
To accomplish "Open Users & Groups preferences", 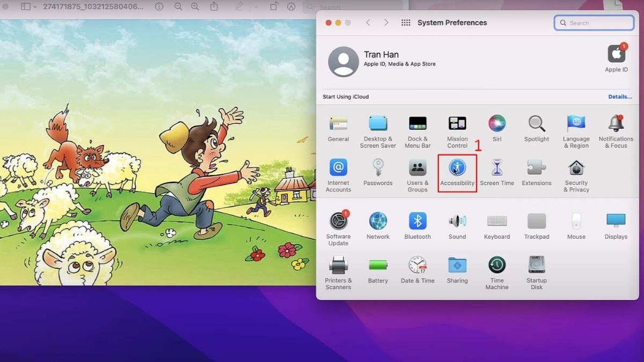I will [418, 176].
